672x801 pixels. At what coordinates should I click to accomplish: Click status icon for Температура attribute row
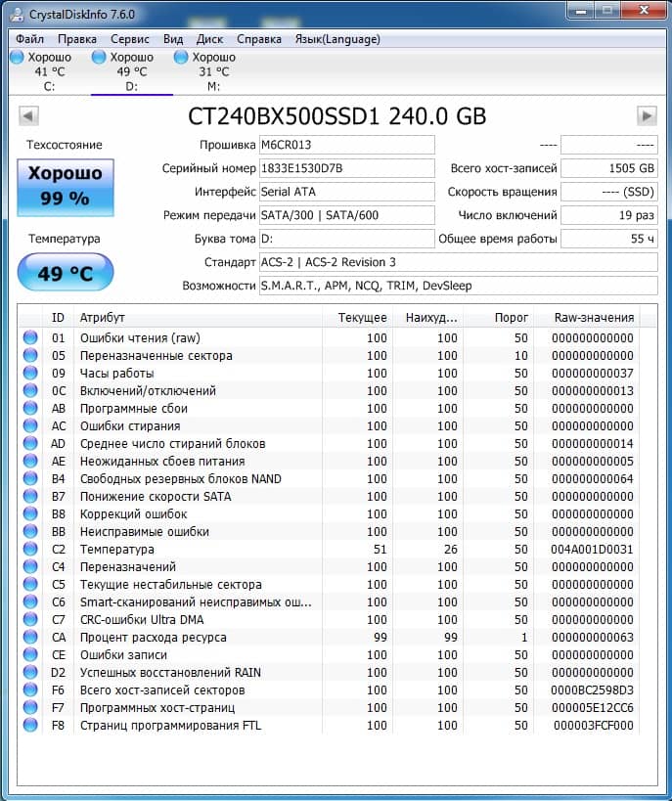coord(30,549)
